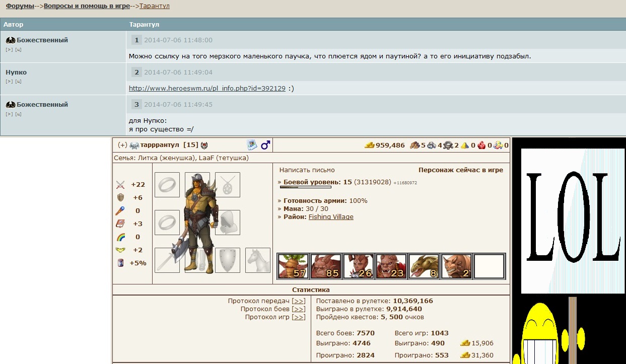Click the knowledge book stat icon
The height and width of the screenshot is (364, 626).
tap(120, 224)
